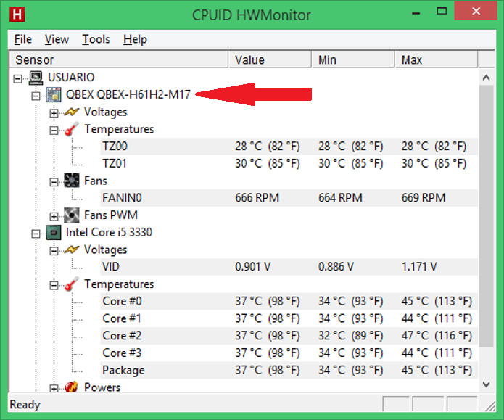The width and height of the screenshot is (504, 420).
Task: Click the Intel Core i5 3330 chip icon
Action: coord(54,232)
